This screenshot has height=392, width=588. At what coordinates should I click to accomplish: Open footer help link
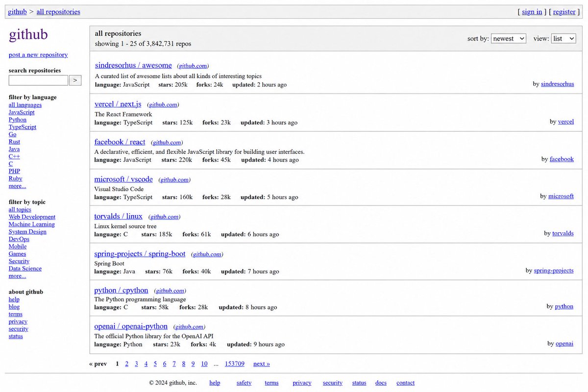click(215, 383)
